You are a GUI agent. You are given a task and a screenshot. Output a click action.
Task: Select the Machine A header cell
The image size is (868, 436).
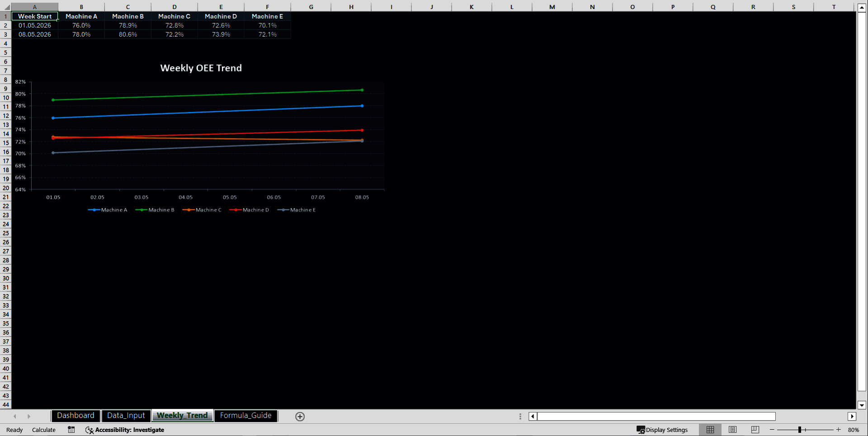81,16
